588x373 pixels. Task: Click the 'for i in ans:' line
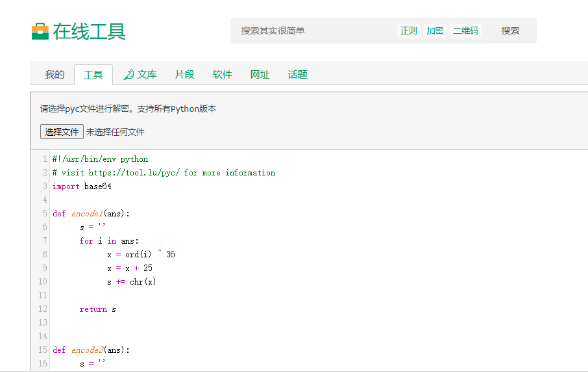click(x=109, y=241)
